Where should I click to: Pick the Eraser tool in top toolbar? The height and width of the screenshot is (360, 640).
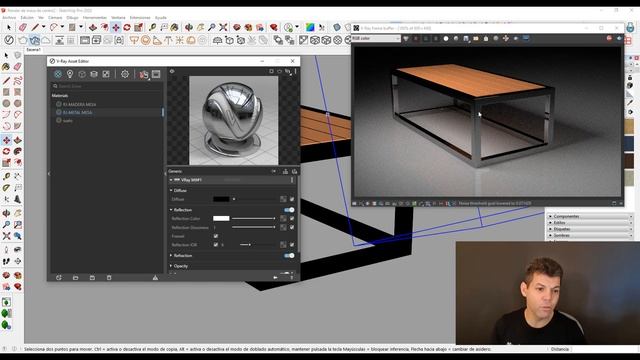[23, 27]
